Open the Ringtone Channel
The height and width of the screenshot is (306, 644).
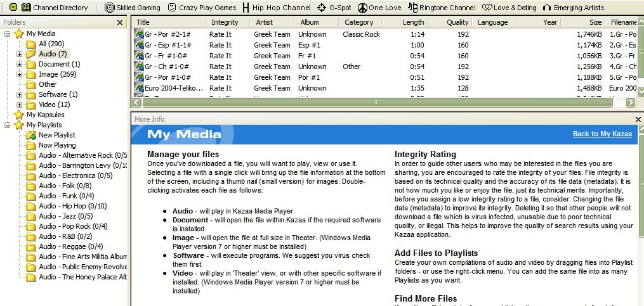coord(442,8)
